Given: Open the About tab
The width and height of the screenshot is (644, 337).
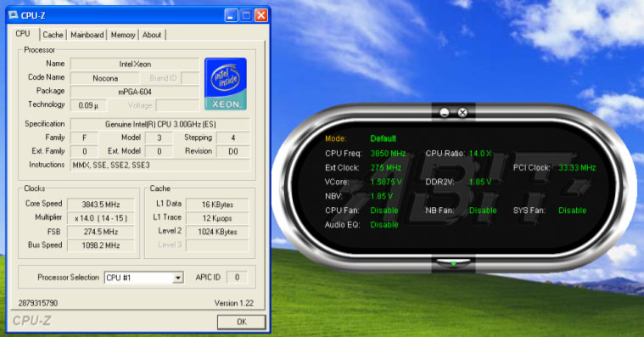Looking at the screenshot, I should (152, 35).
